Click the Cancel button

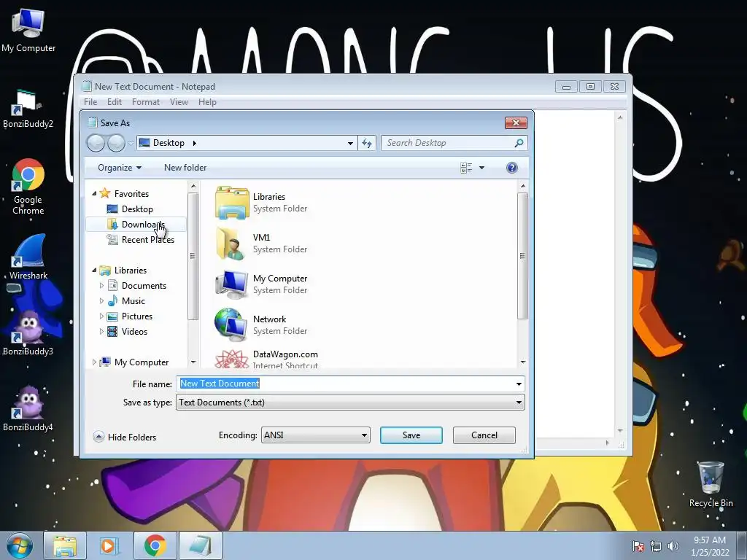point(484,435)
